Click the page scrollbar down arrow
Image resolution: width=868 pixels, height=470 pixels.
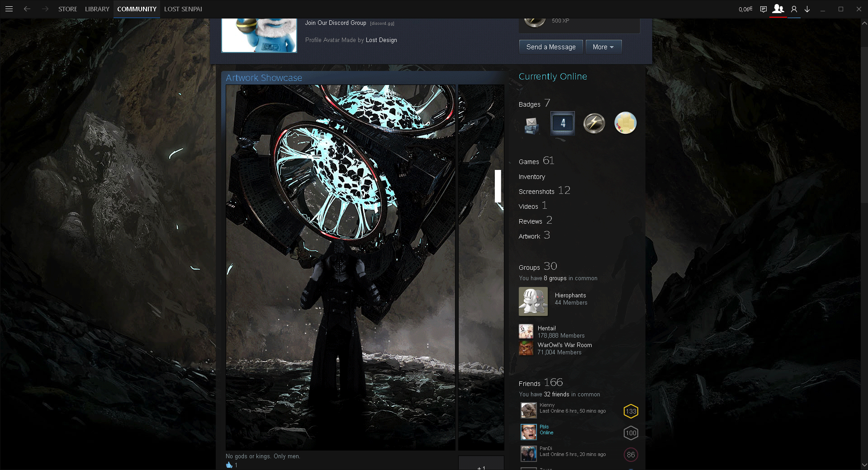pyautogui.click(x=864, y=465)
